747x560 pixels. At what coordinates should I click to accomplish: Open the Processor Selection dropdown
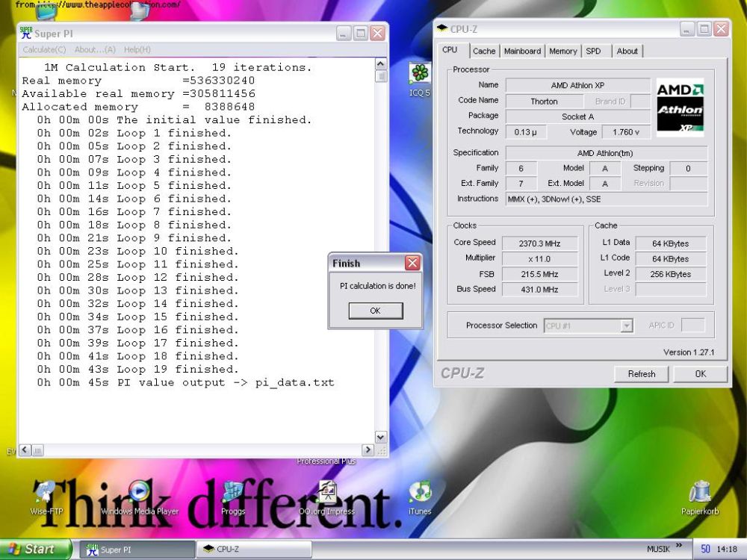pyautogui.click(x=627, y=326)
